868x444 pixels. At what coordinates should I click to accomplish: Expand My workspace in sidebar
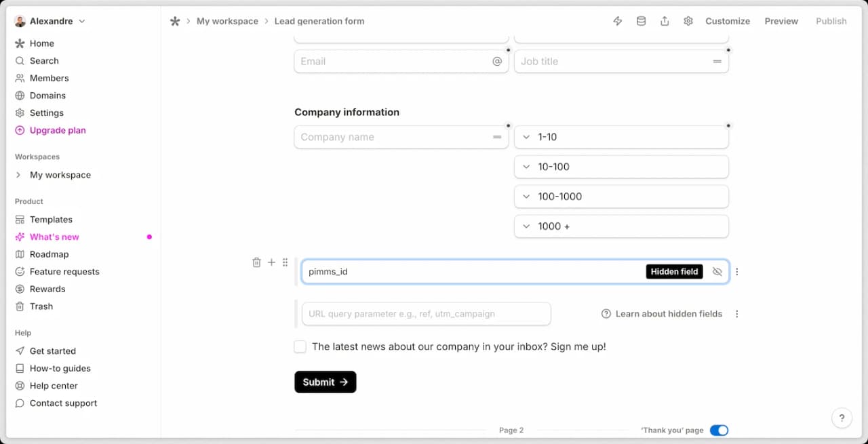(x=18, y=175)
